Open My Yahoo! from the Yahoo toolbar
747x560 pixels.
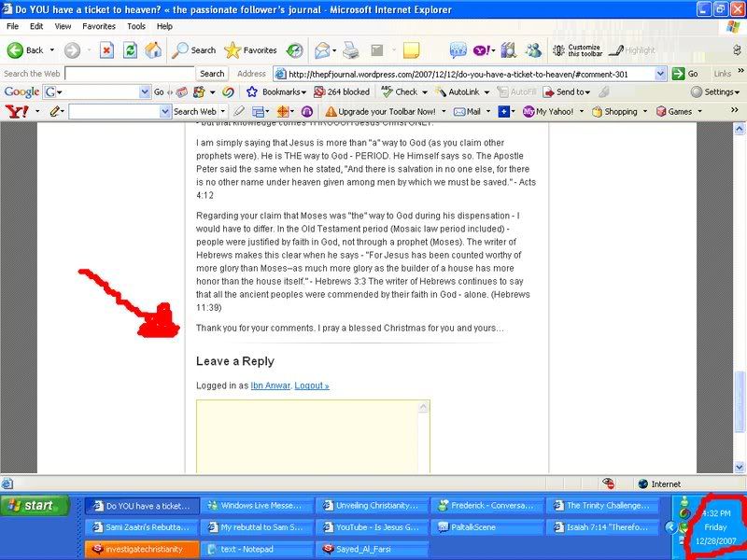(548, 111)
